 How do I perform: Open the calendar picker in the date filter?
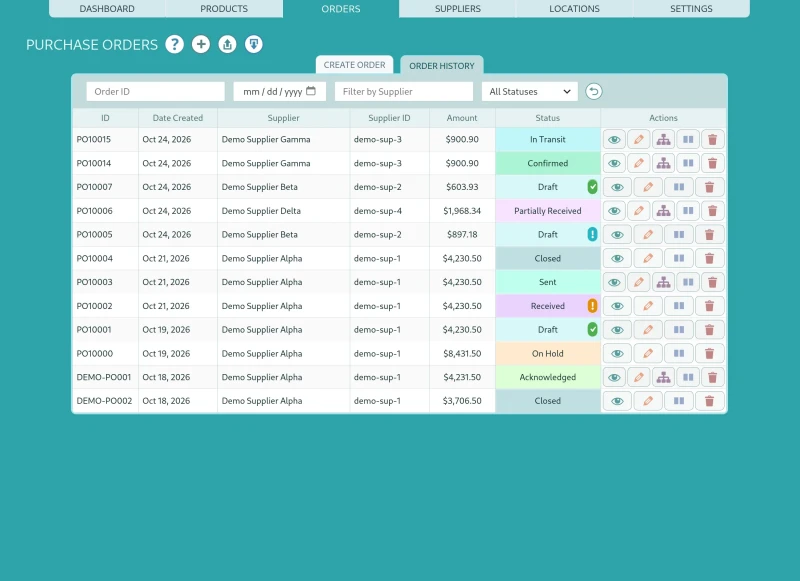311,91
